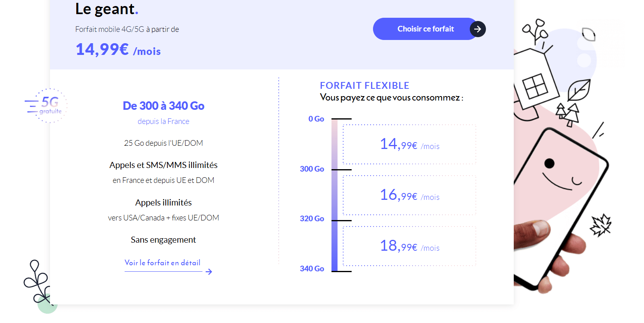Click the FORFAIT FLEXIBLE heading
Viewport: 644px width, 323px height.
364,86
